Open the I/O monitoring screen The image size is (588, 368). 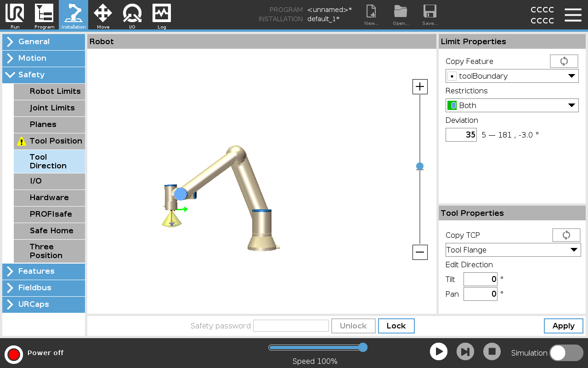[132, 15]
